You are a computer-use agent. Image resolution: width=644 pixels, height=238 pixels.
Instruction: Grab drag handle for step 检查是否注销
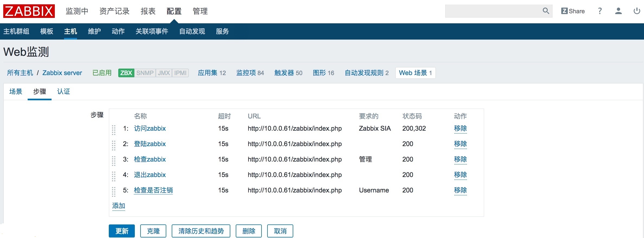pyautogui.click(x=114, y=192)
